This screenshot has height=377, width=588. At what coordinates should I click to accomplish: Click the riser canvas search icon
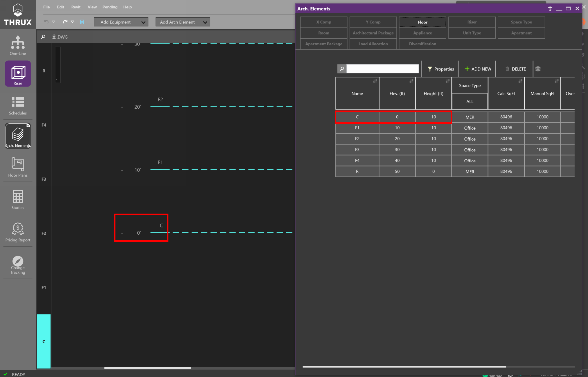coord(43,37)
